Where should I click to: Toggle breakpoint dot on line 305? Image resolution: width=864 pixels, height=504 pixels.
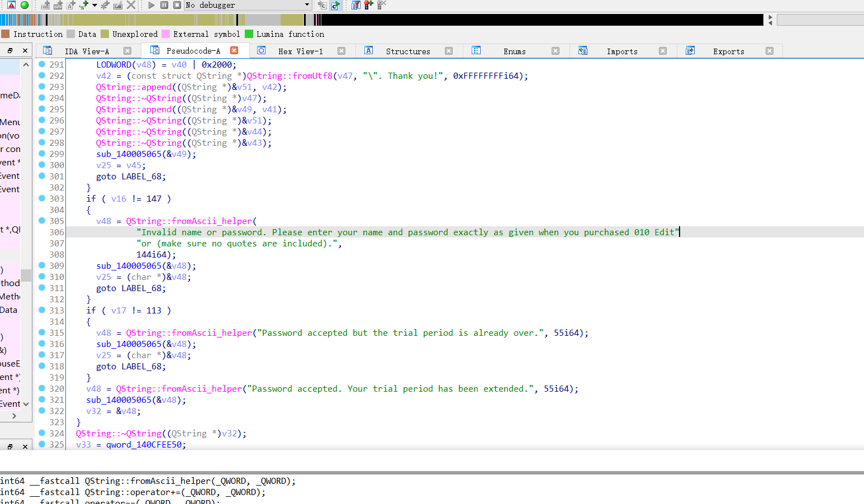click(x=42, y=221)
